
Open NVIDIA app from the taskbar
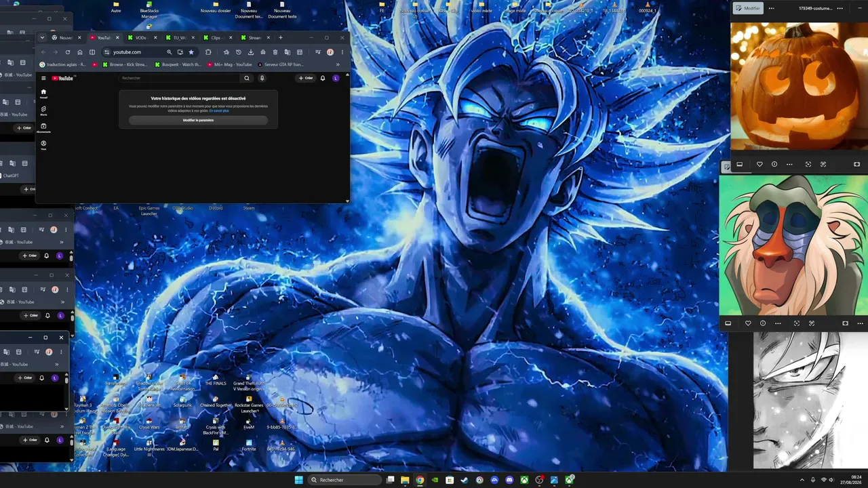pos(435,480)
